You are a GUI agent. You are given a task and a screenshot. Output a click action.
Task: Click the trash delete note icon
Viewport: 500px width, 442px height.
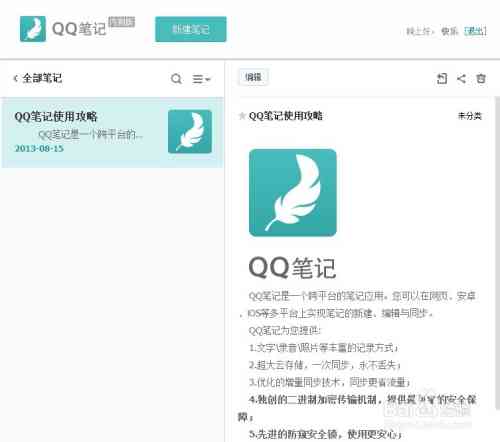tap(481, 79)
